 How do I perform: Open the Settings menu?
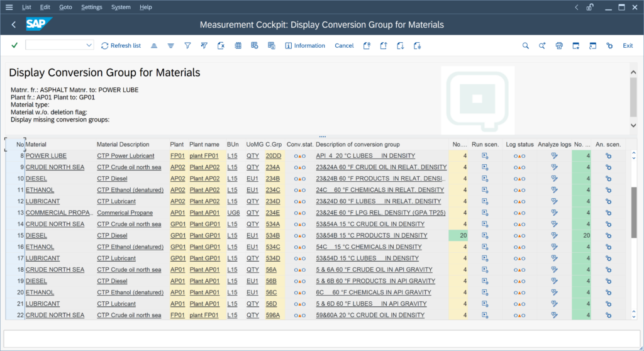(92, 7)
